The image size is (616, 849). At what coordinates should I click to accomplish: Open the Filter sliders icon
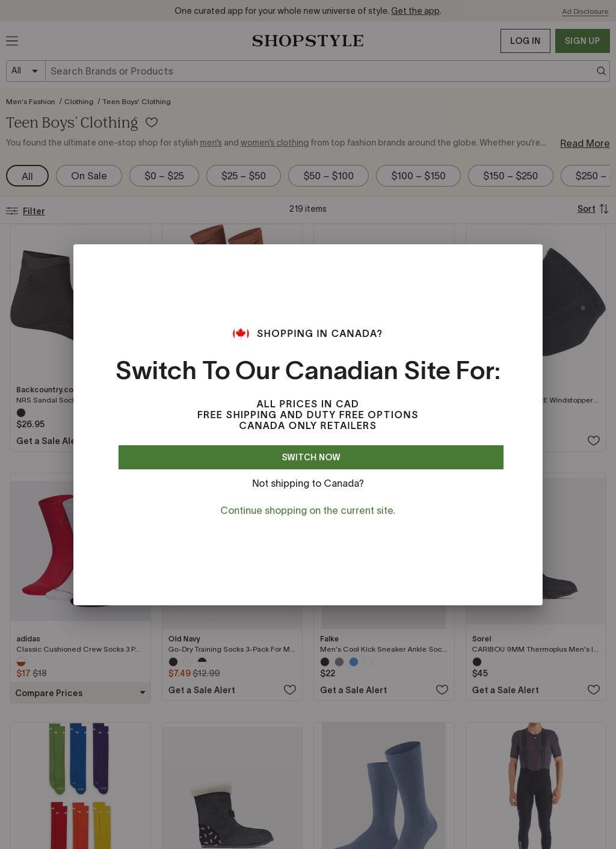coord(12,211)
